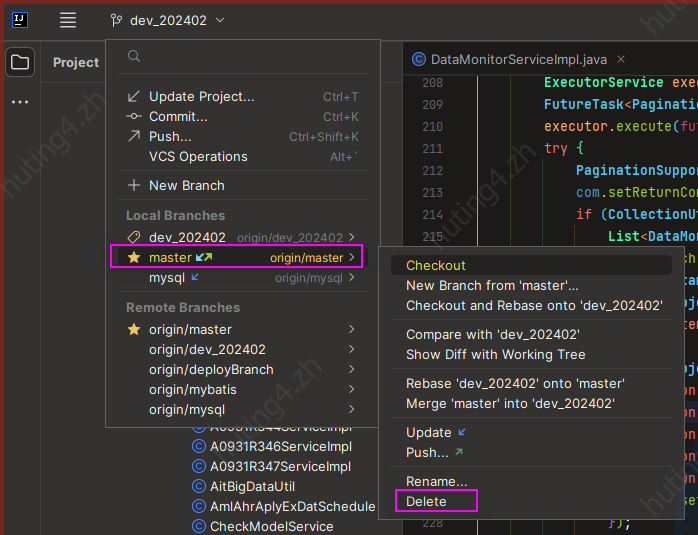
Task: Click the class icon of A0931R346ServiceImpl
Action: tap(199, 446)
